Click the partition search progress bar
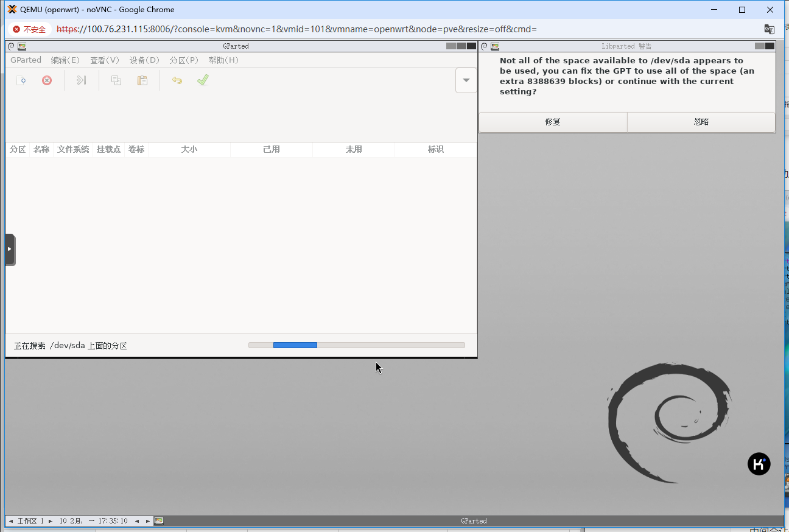Image resolution: width=789 pixels, height=532 pixels. pyautogui.click(x=357, y=345)
